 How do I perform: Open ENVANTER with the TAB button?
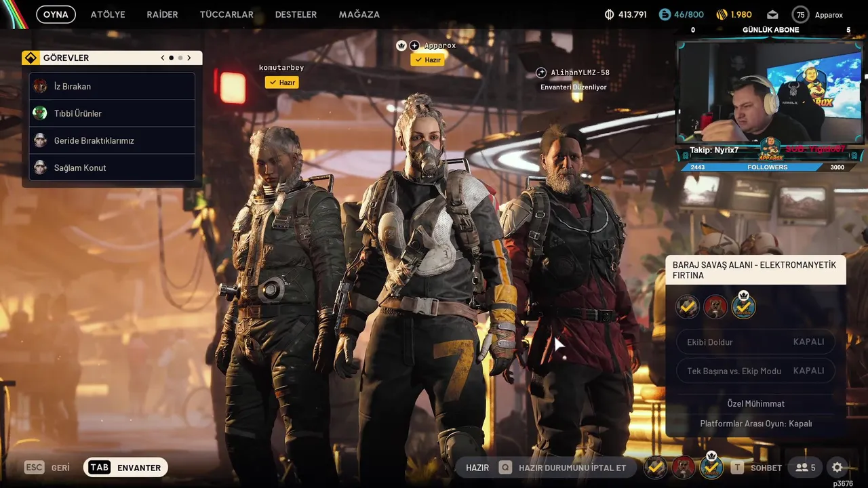click(x=125, y=468)
